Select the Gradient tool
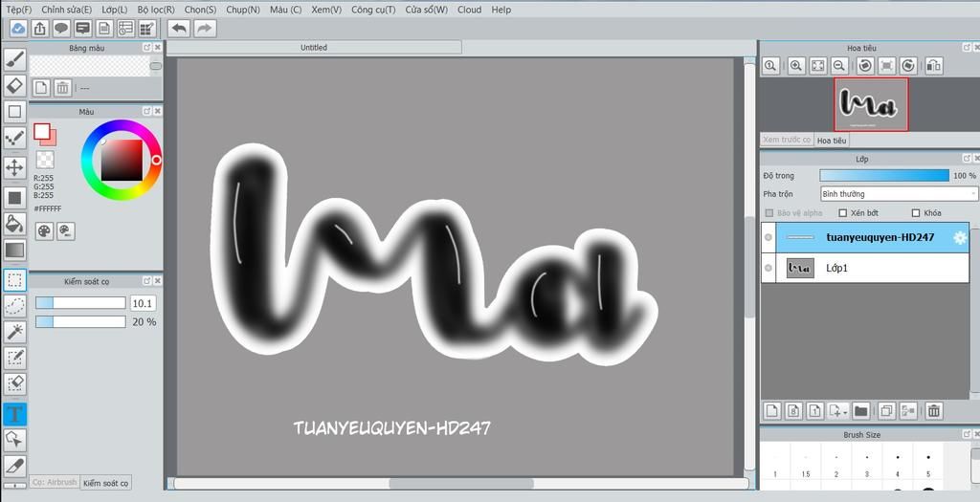 click(14, 250)
